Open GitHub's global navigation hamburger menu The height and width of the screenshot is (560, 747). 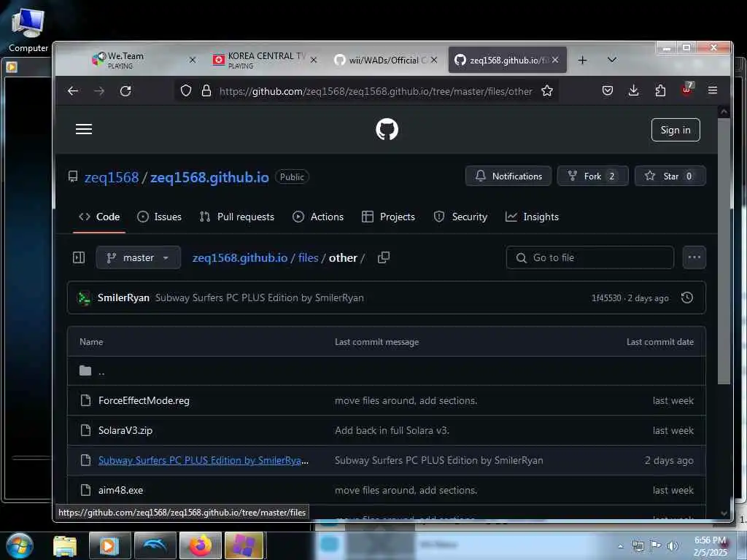pos(84,130)
